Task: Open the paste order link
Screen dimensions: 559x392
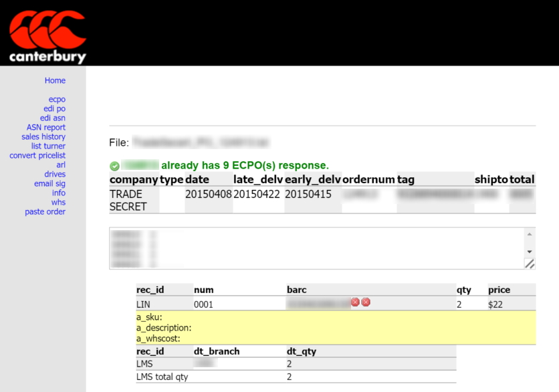Action: (45, 211)
